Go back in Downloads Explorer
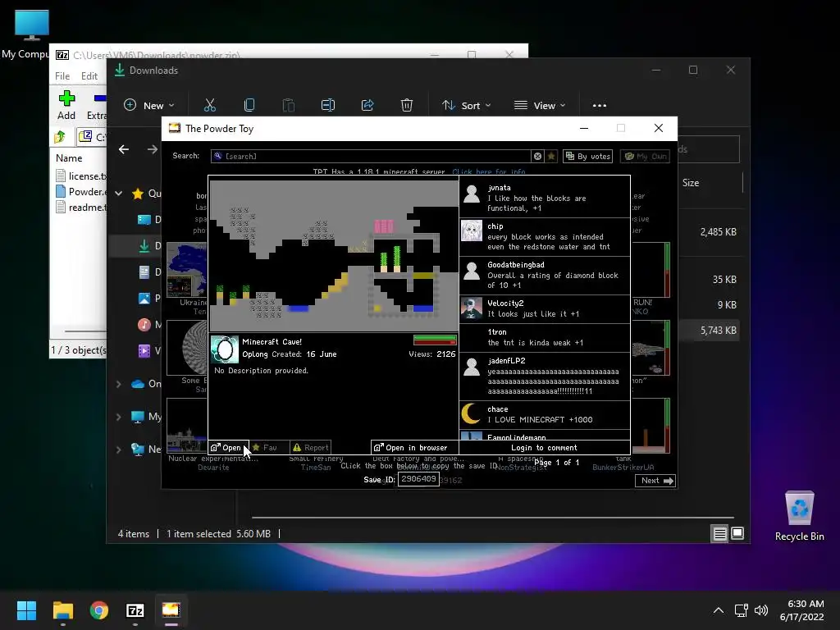 tap(124, 149)
